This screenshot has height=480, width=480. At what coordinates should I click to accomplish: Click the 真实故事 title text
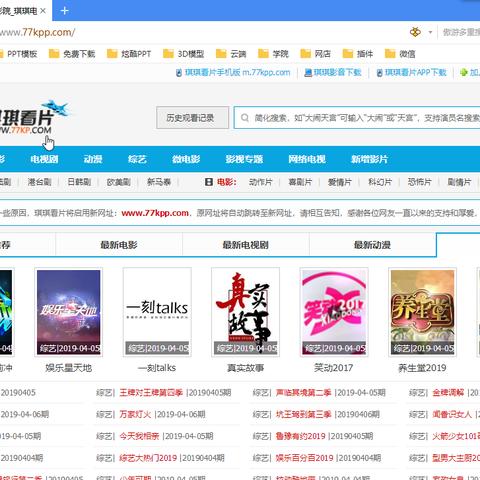pos(246,368)
